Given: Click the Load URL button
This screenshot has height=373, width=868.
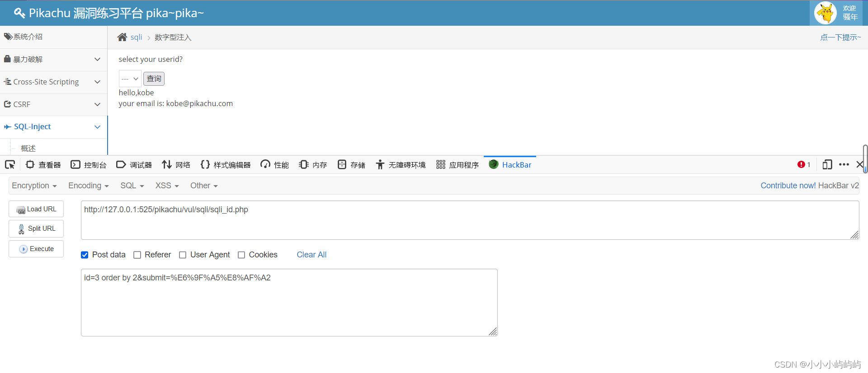Looking at the screenshot, I should click(x=36, y=209).
